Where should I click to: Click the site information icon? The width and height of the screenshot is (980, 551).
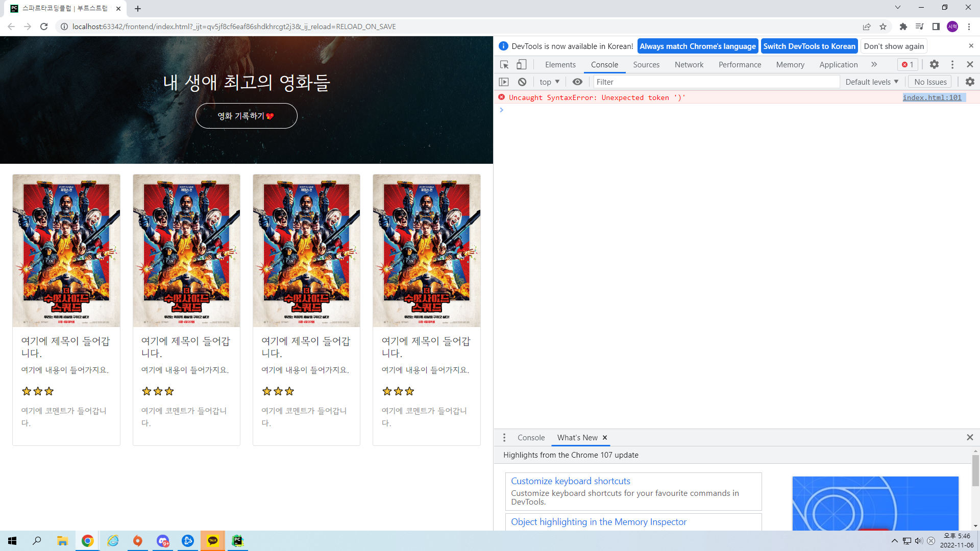64,27
